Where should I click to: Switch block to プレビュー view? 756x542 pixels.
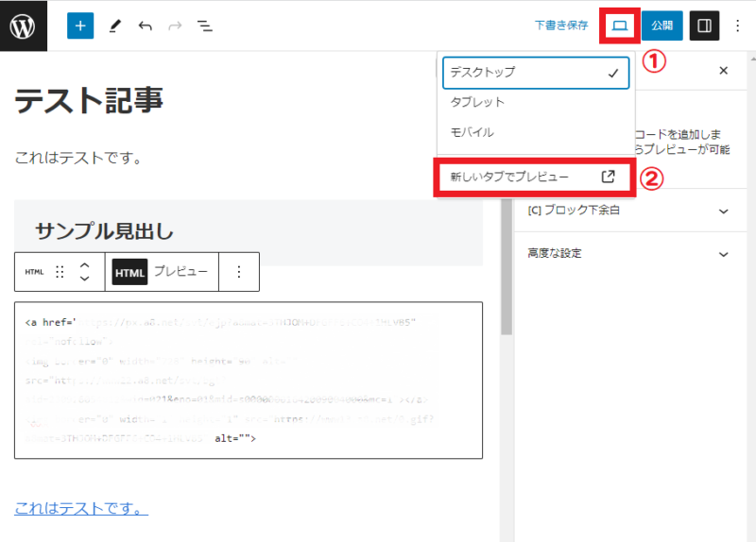[x=180, y=272]
